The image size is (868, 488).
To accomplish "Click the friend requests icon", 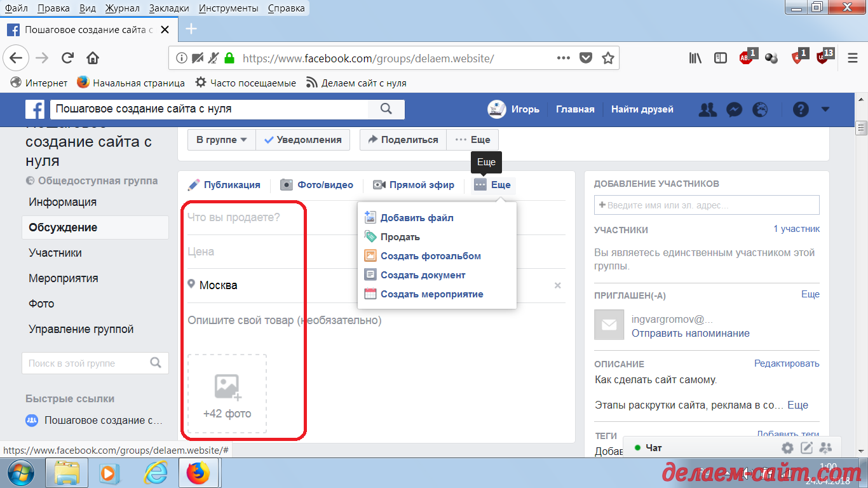I will tap(707, 109).
